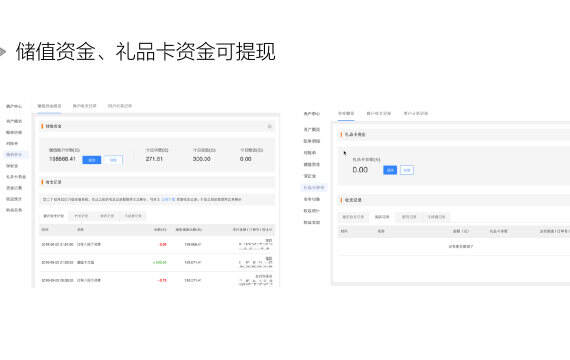Screen dimensions: 570x360
Task: Click the 金额 (元) column header in gift-card table
Action: click(x=461, y=231)
